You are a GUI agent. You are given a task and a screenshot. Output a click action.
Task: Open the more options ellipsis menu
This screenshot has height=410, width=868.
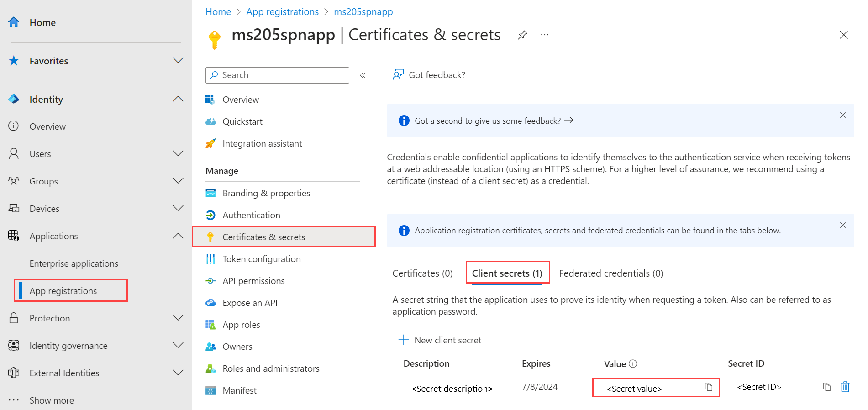point(545,35)
